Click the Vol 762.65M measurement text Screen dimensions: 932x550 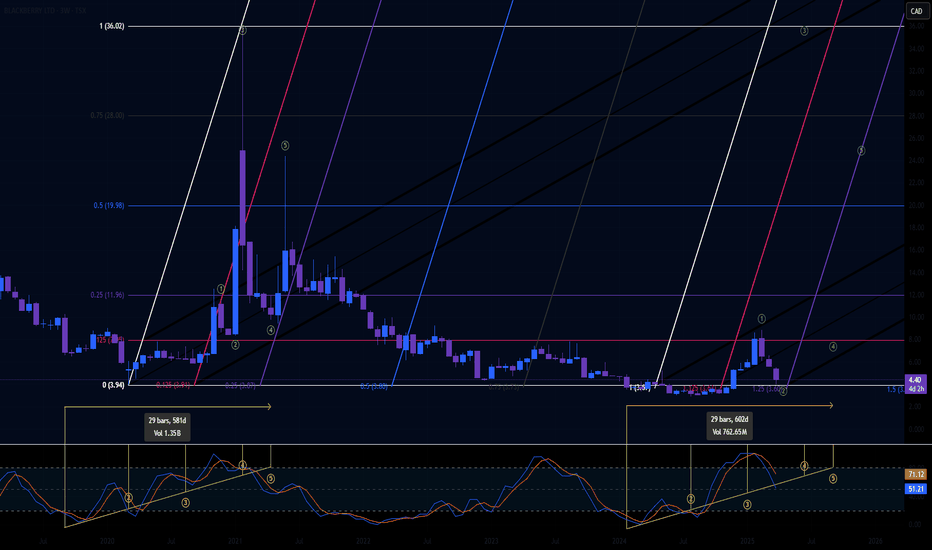point(730,432)
